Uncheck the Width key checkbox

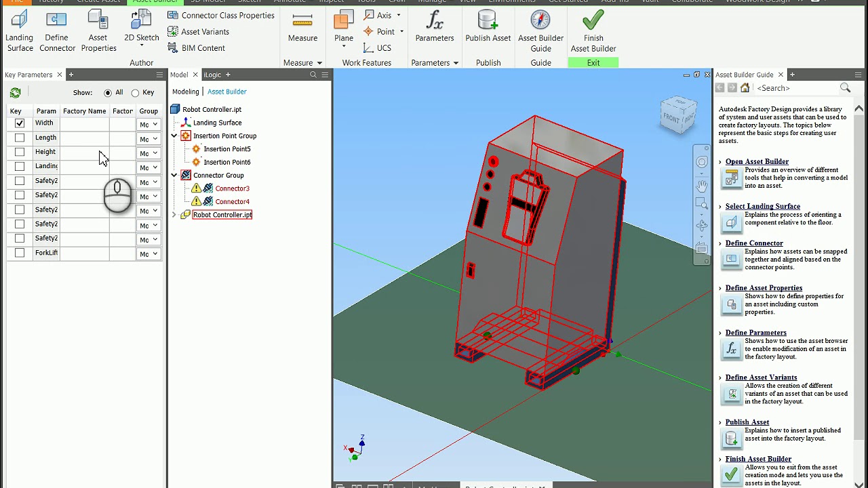[x=20, y=123]
